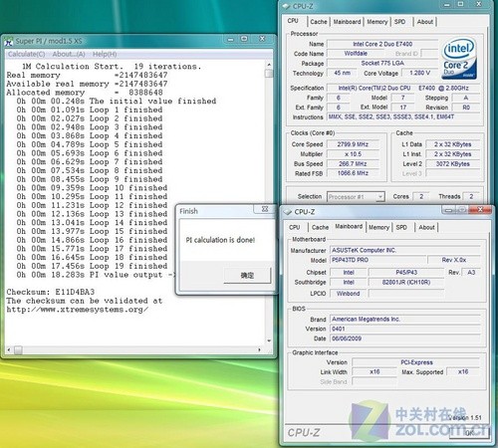Click the Wolfdale code name field
Image resolution: width=498 pixels, height=448 pixels.
pos(356,54)
